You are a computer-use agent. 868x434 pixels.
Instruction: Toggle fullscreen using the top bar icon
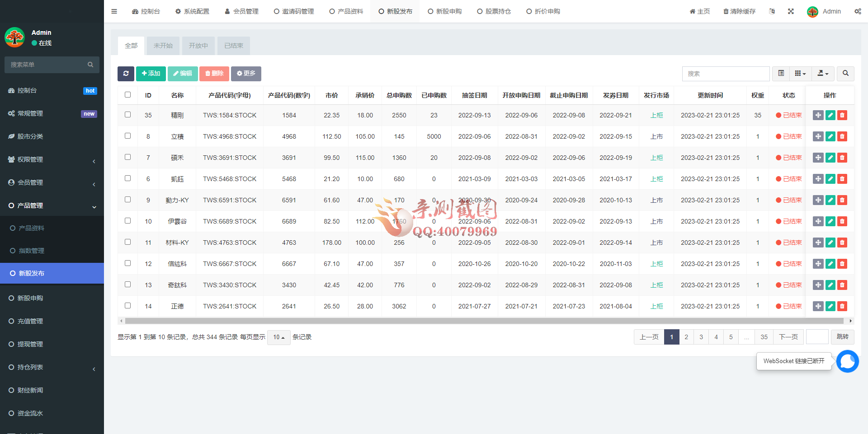[791, 11]
